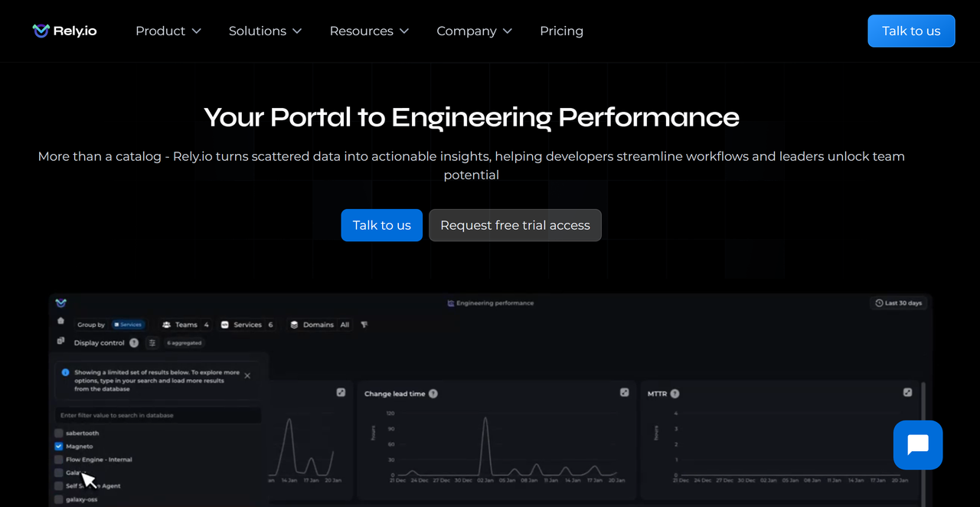This screenshot has width=980, height=507.
Task: Expand the Change lead time chart
Action: point(624,392)
